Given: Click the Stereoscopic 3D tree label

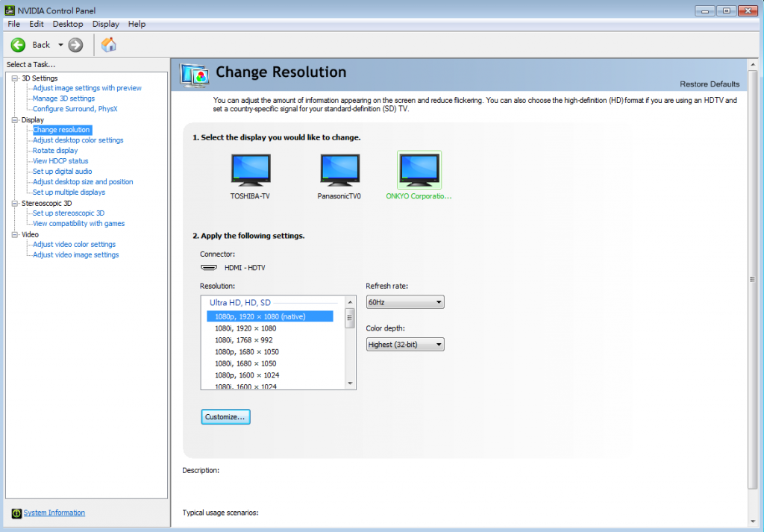Looking at the screenshot, I should [x=46, y=203].
